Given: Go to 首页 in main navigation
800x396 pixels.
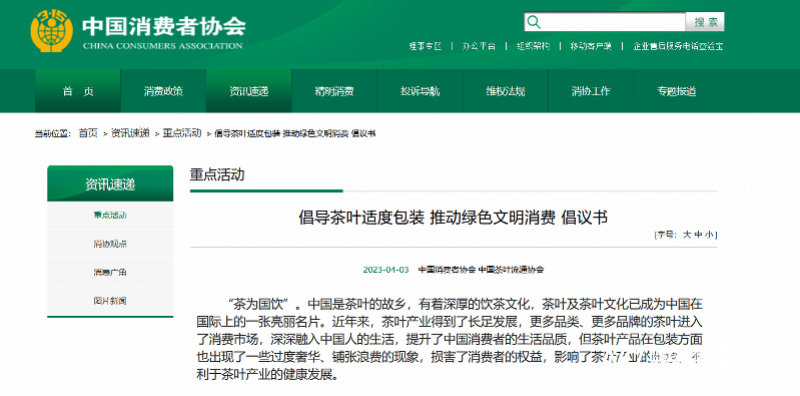Looking at the screenshot, I should tap(78, 91).
